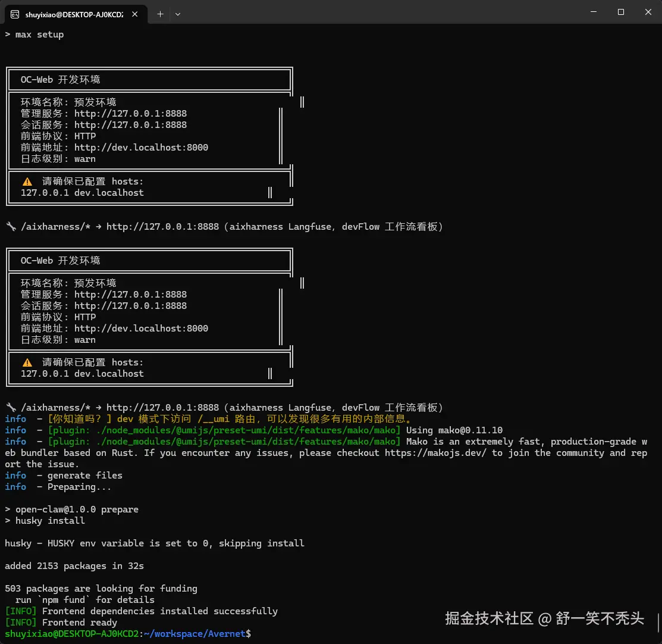662x644 pixels.
Task: Click 'husky install' command text
Action: click(x=50, y=521)
